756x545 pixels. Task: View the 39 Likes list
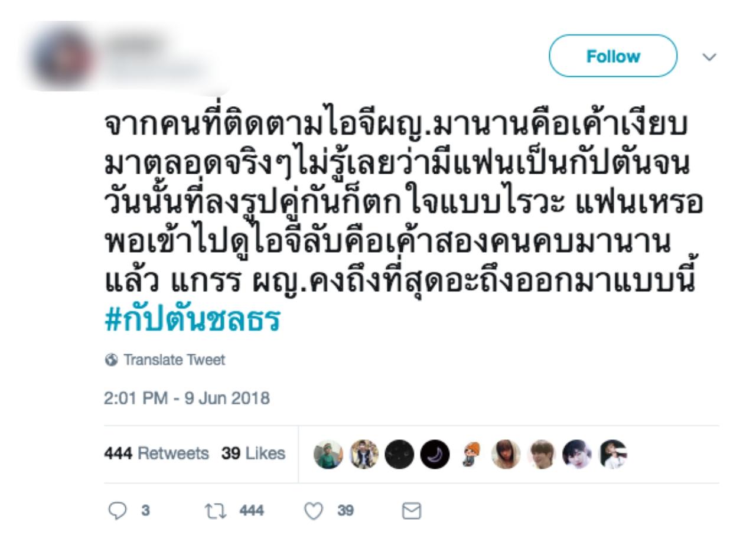(253, 453)
